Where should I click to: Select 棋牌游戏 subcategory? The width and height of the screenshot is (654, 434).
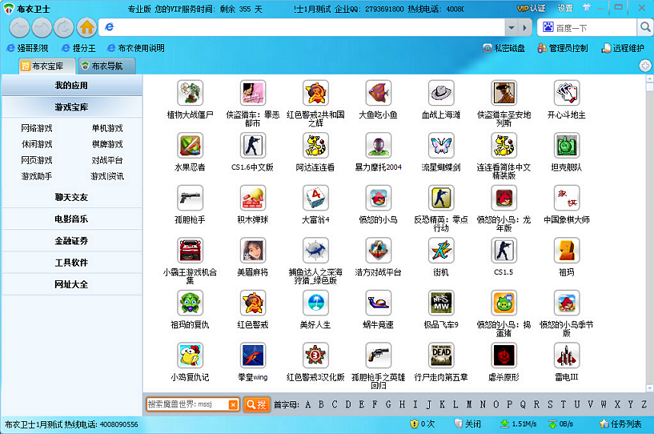pyautogui.click(x=107, y=144)
